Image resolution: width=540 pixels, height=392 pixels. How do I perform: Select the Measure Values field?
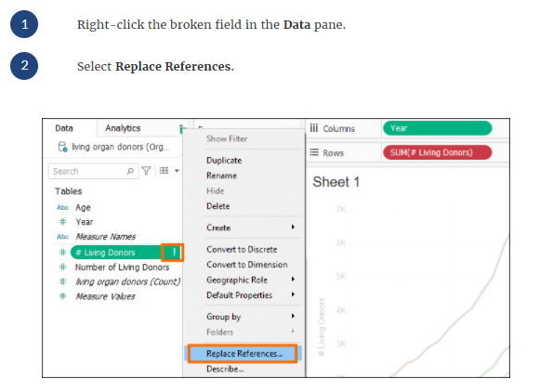[x=105, y=296]
